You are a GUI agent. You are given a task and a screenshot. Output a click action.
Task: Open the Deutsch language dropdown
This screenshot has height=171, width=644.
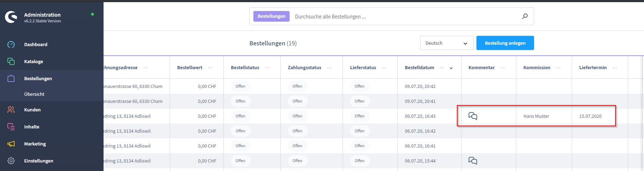tap(447, 43)
